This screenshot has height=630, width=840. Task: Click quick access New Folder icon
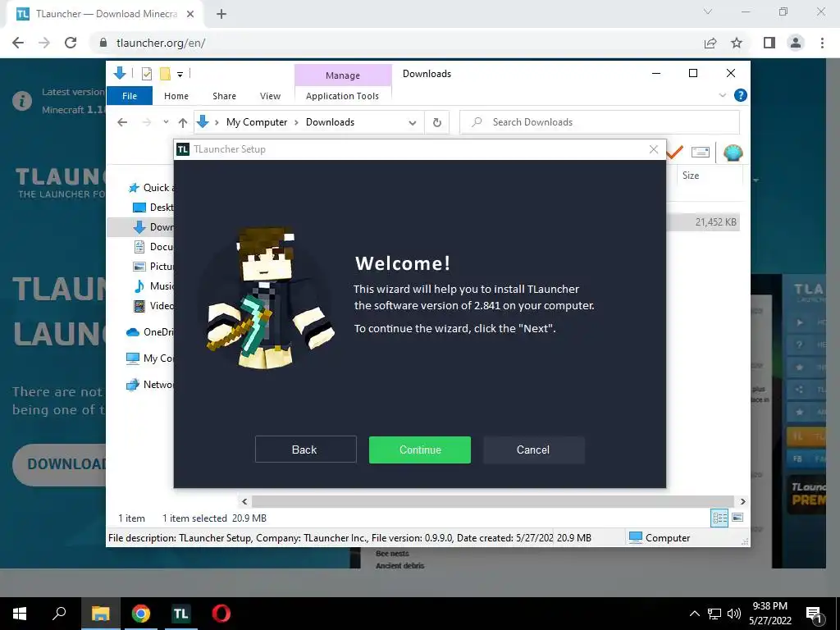point(165,74)
